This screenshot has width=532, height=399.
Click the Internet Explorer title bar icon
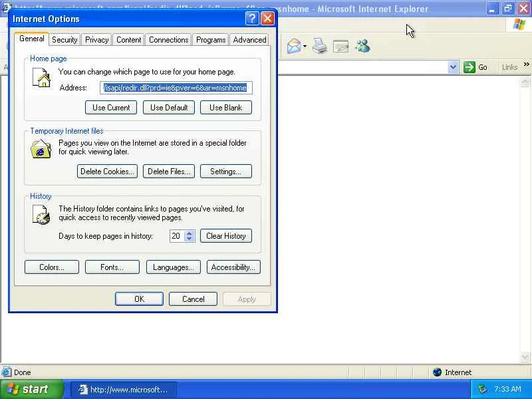6,7
